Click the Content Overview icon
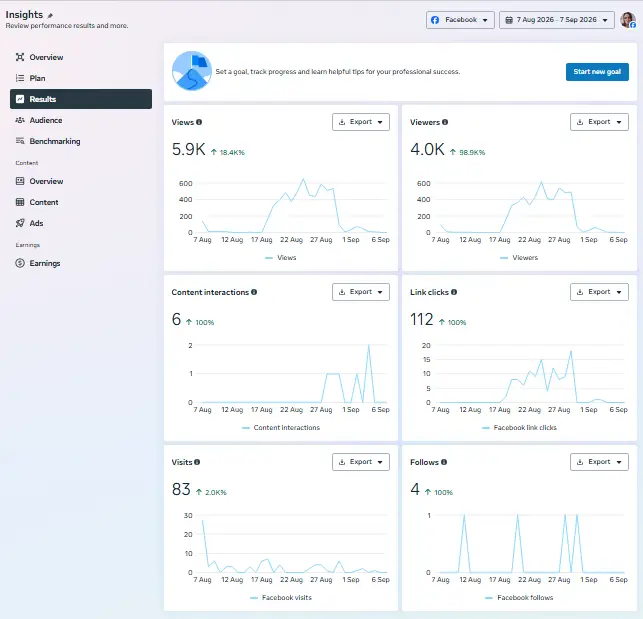The image size is (643, 619). pos(20,181)
